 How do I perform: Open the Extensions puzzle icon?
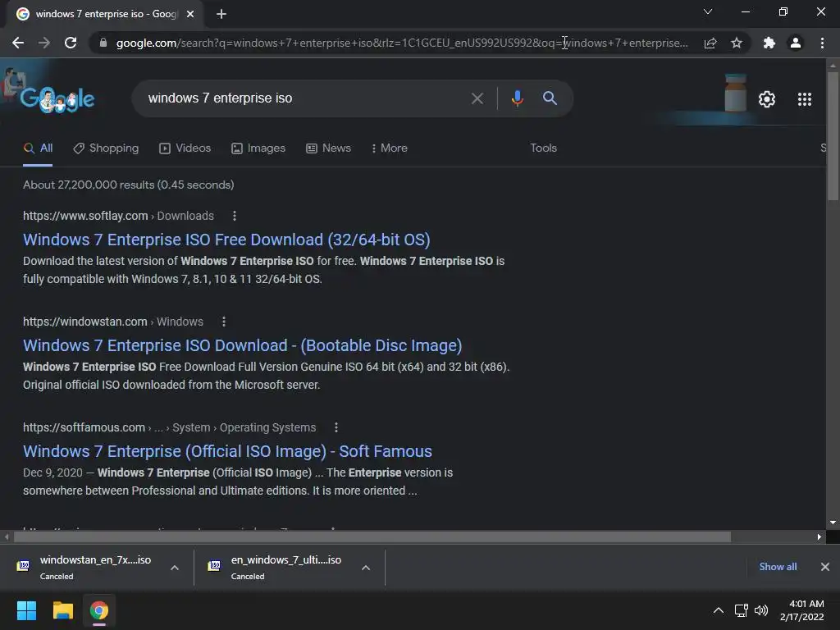click(x=769, y=43)
